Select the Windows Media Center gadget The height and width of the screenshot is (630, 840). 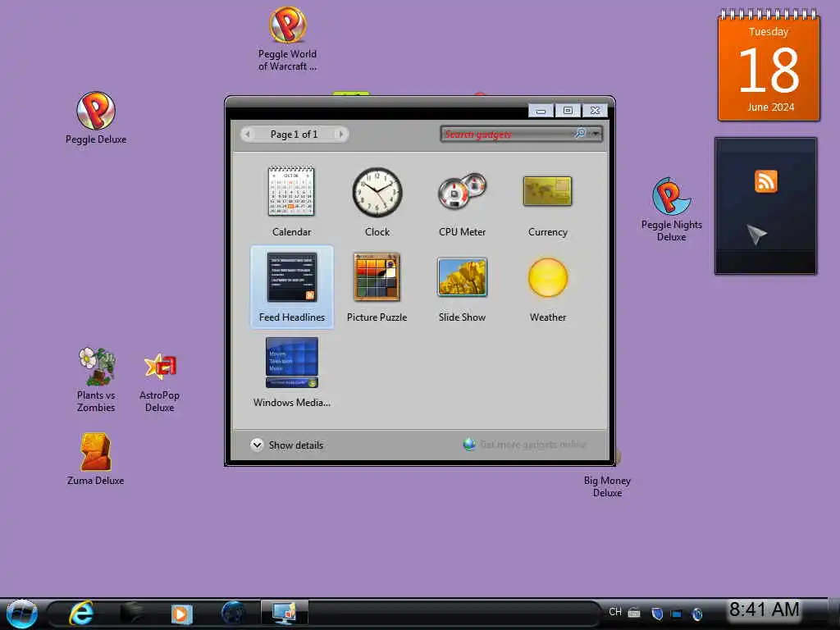pyautogui.click(x=292, y=372)
